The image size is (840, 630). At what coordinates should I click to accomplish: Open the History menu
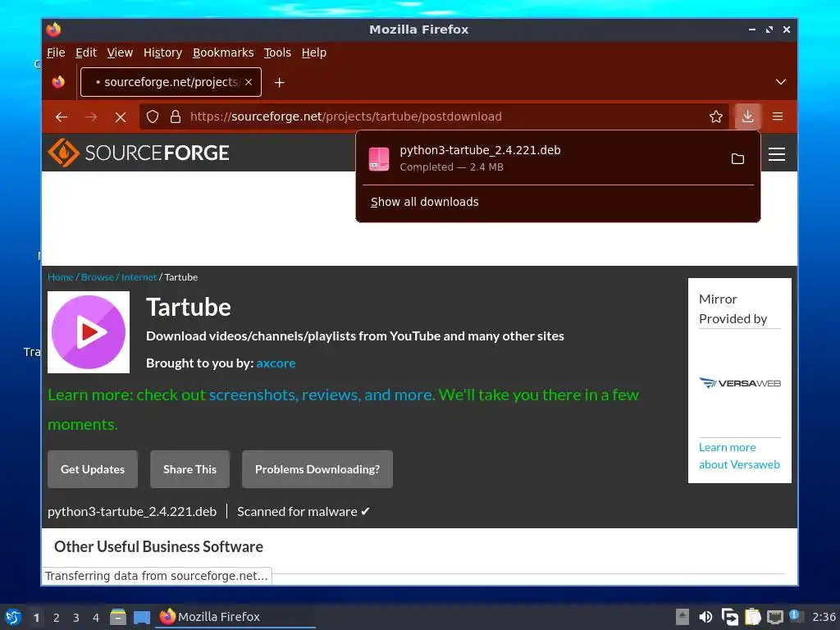162,52
